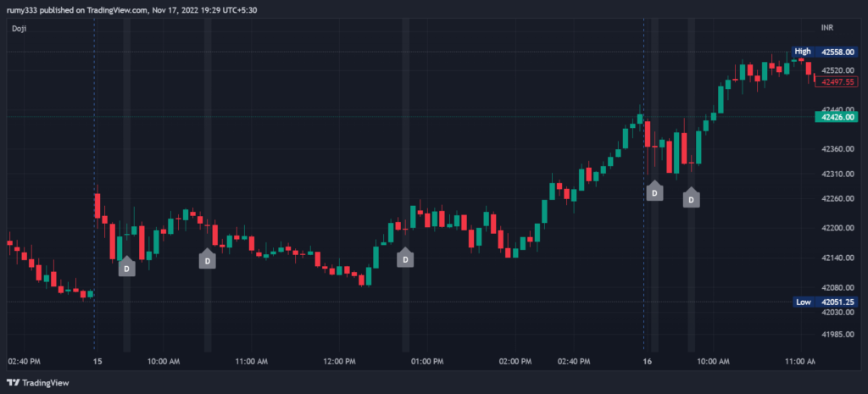Click the 02:00 PM time axis label
Image resolution: width=868 pixels, height=394 pixels.
pyautogui.click(x=515, y=361)
